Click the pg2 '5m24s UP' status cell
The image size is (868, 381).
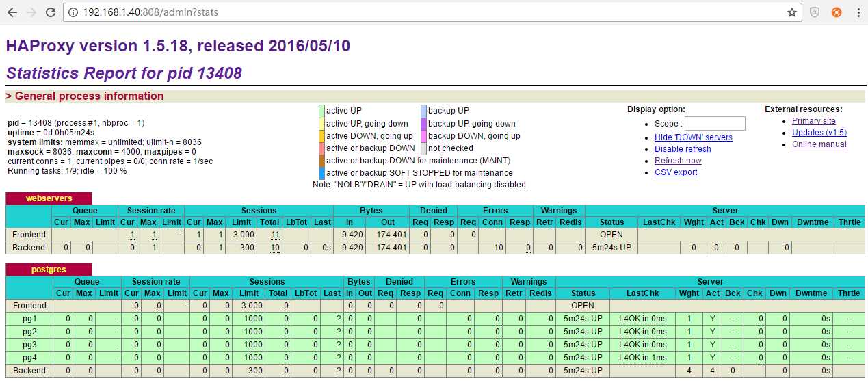(x=583, y=332)
